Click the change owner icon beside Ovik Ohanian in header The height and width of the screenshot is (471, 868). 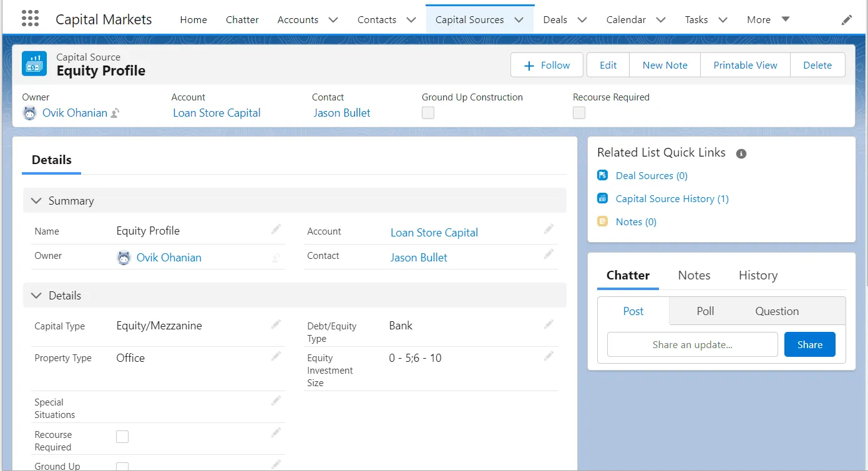(115, 113)
